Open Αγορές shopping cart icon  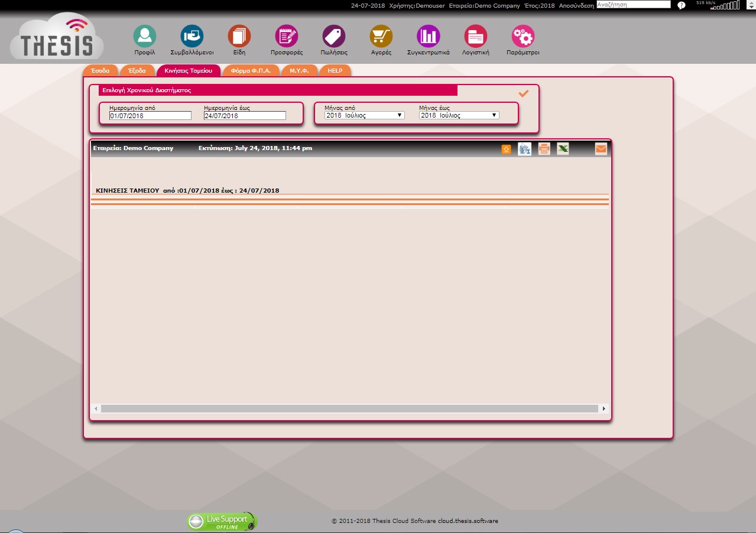pyautogui.click(x=381, y=37)
